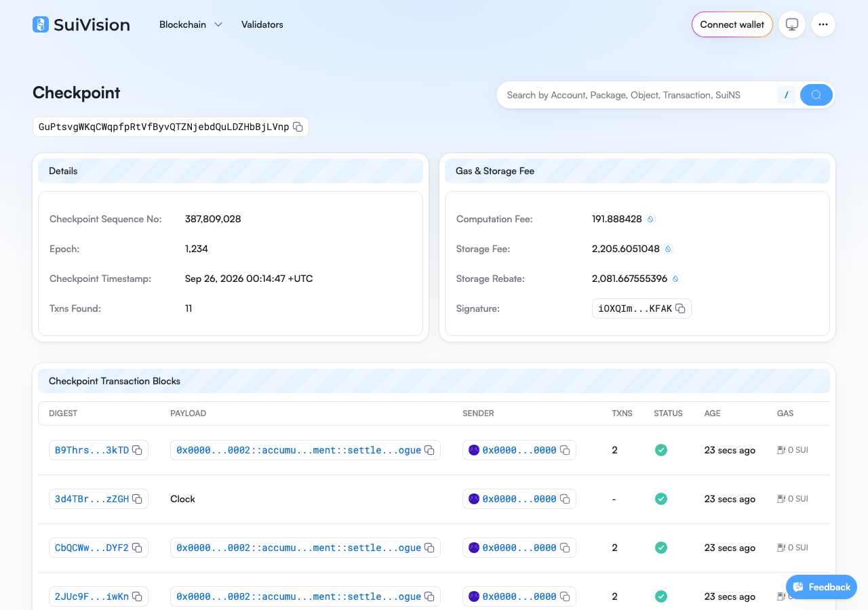This screenshot has width=868, height=610.
Task: Click the checkpoint timestamp Sep 26, 2026
Action: point(249,279)
